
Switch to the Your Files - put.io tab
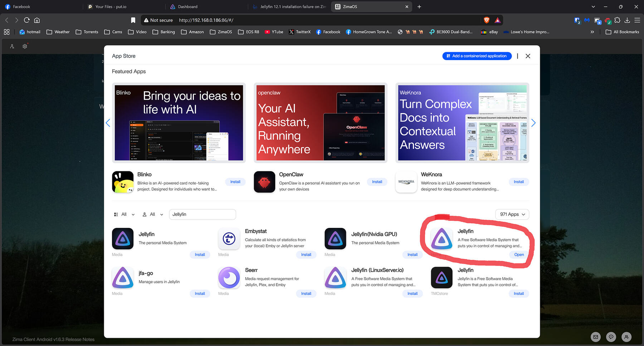123,6
